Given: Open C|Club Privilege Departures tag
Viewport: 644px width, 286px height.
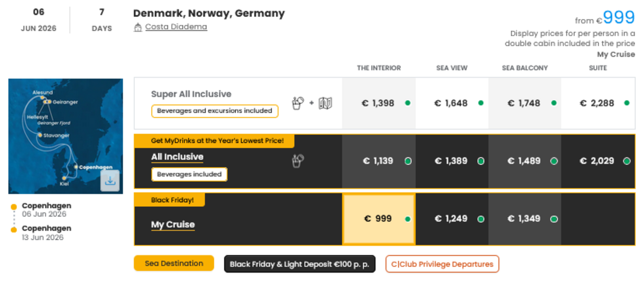Looking at the screenshot, I should click(x=442, y=264).
